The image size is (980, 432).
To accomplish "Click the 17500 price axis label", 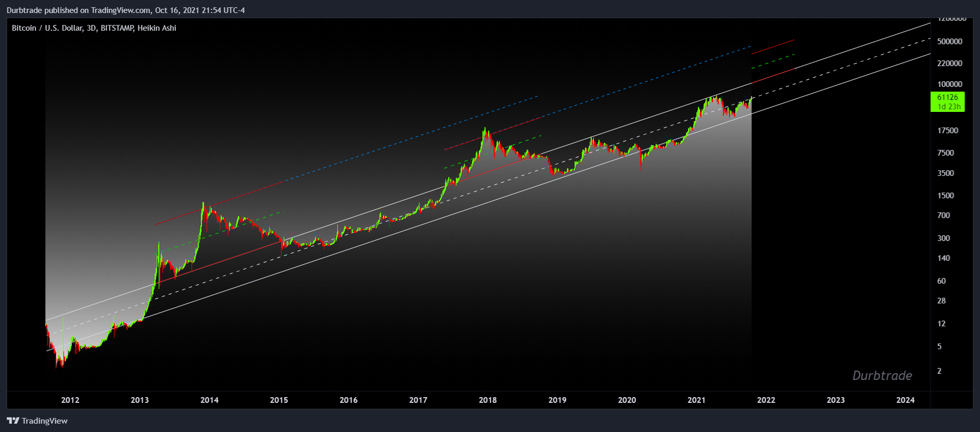I will coord(948,131).
